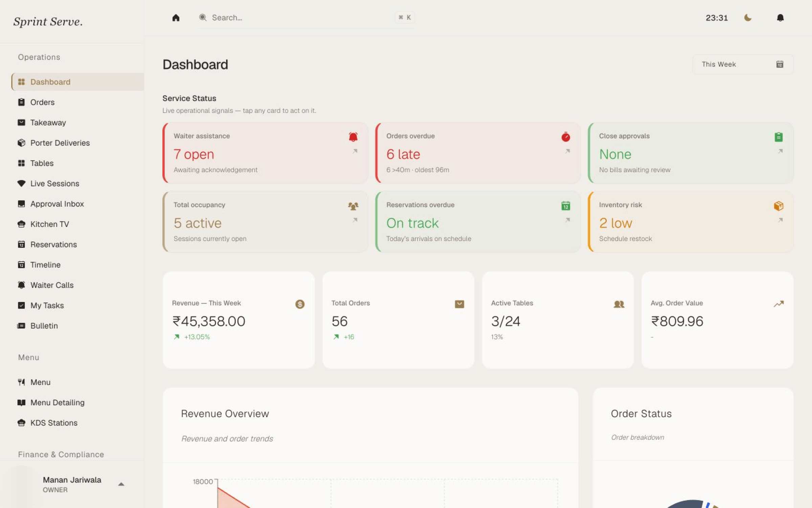Click the red bell on Waiter assistance card
The image size is (812, 508).
click(x=353, y=137)
